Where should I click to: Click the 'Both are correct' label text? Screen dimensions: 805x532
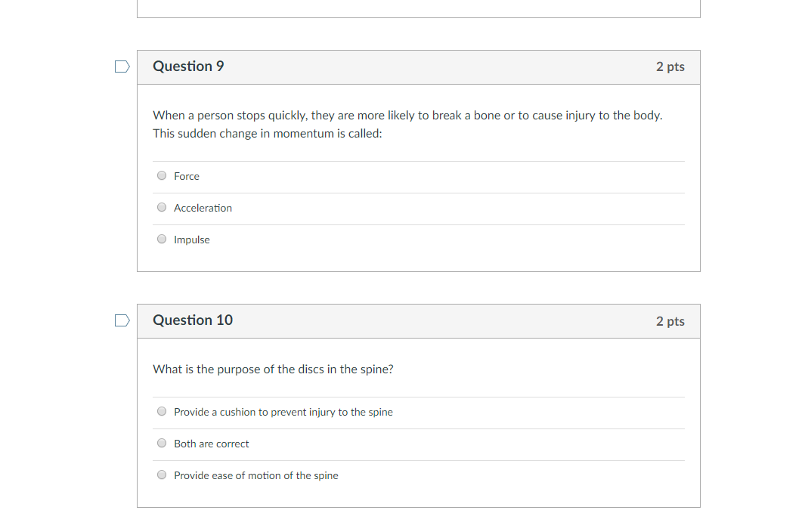pos(212,444)
